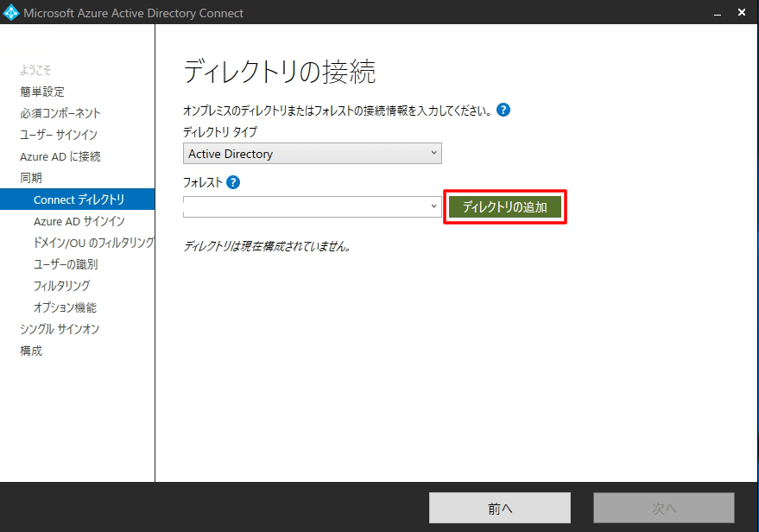The height and width of the screenshot is (532, 759).
Task: Select Azure AD に接続 in the sidebar
Action: [x=60, y=156]
